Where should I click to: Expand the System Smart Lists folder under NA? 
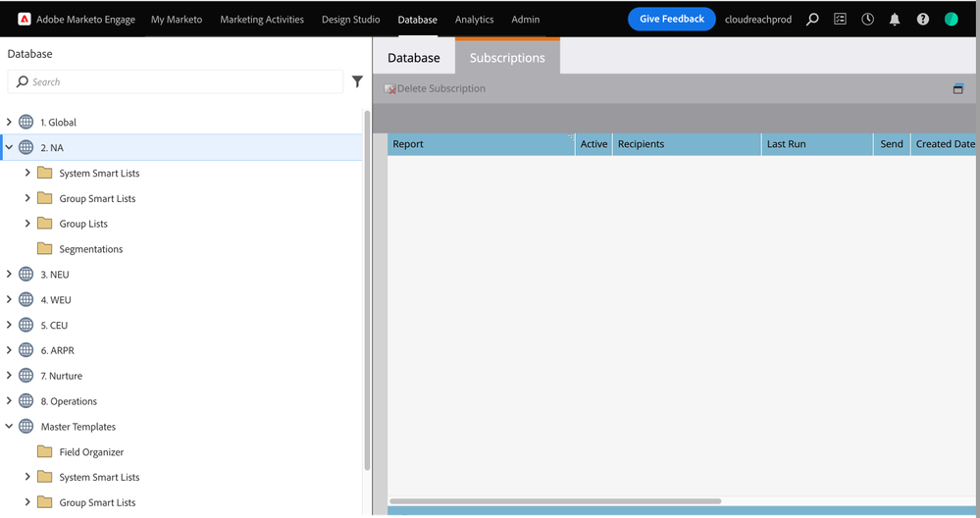28,174
